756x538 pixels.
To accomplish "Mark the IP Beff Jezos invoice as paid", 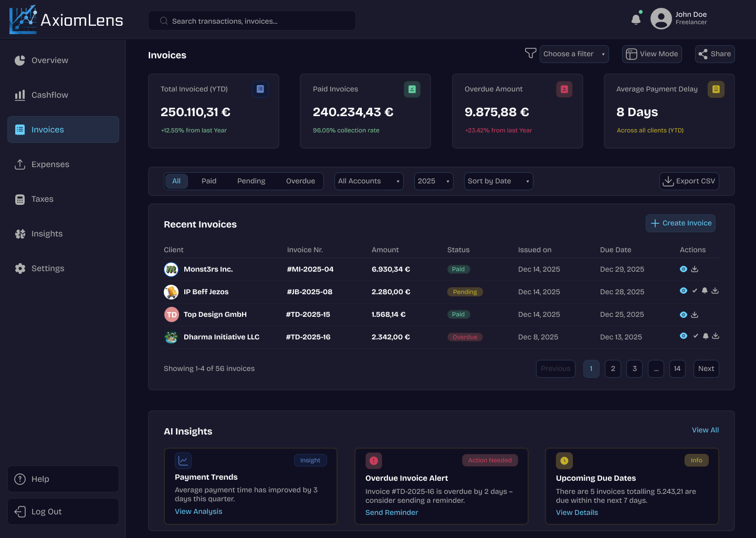I will [695, 291].
